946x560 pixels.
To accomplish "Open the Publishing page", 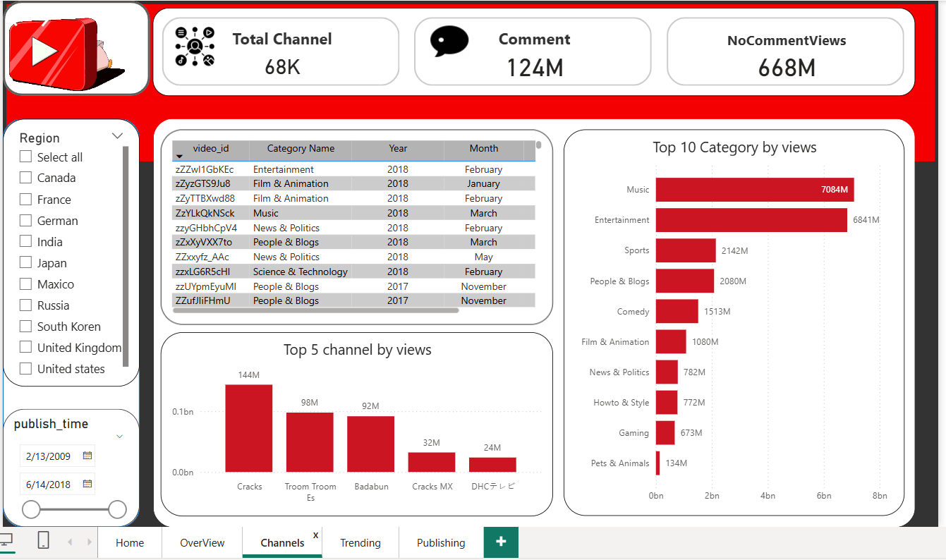I will click(x=440, y=542).
